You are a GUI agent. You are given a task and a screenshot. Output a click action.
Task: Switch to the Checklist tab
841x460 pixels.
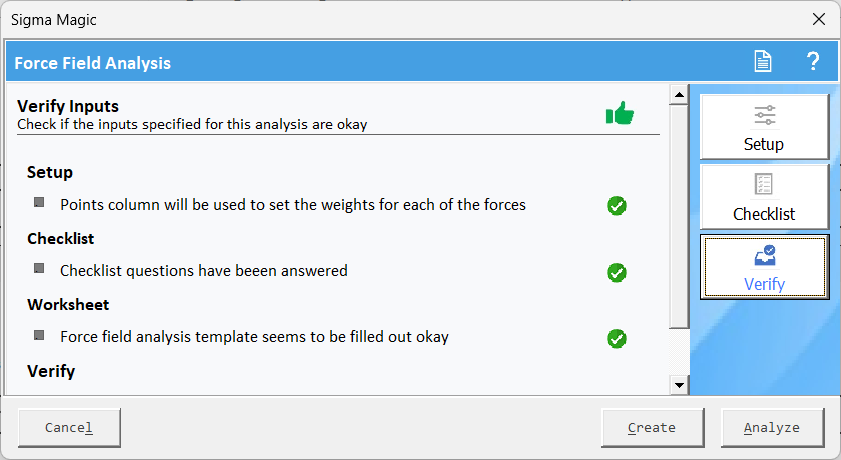point(764,197)
